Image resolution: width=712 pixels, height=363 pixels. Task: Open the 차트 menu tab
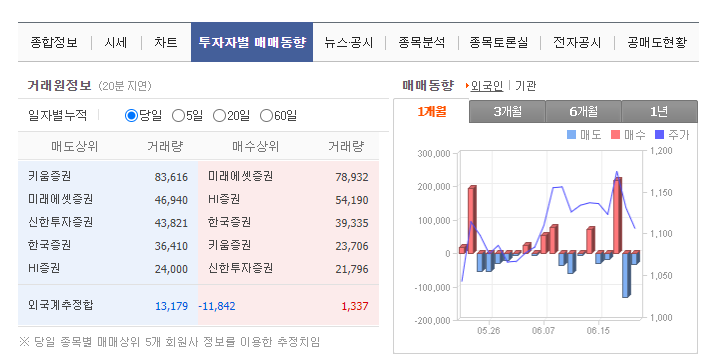pos(166,42)
